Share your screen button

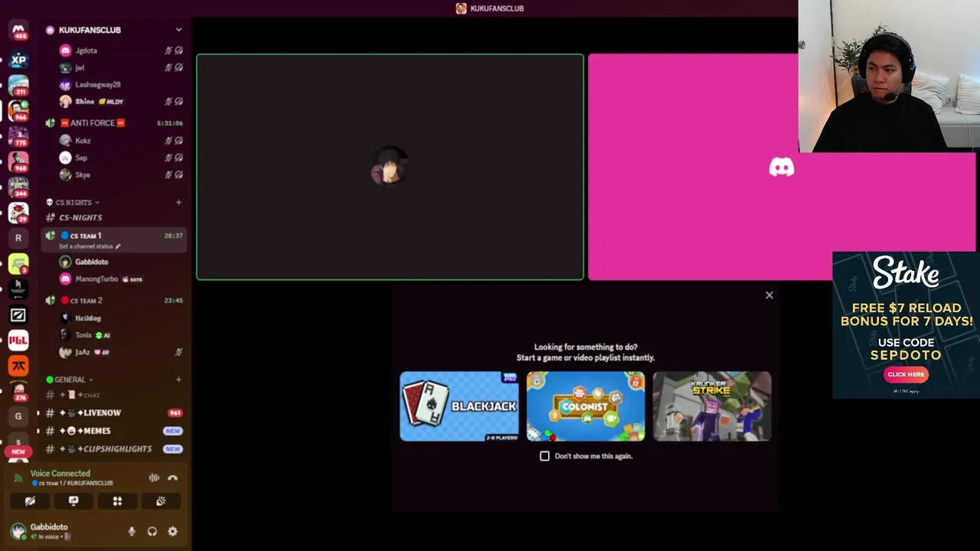pyautogui.click(x=73, y=501)
